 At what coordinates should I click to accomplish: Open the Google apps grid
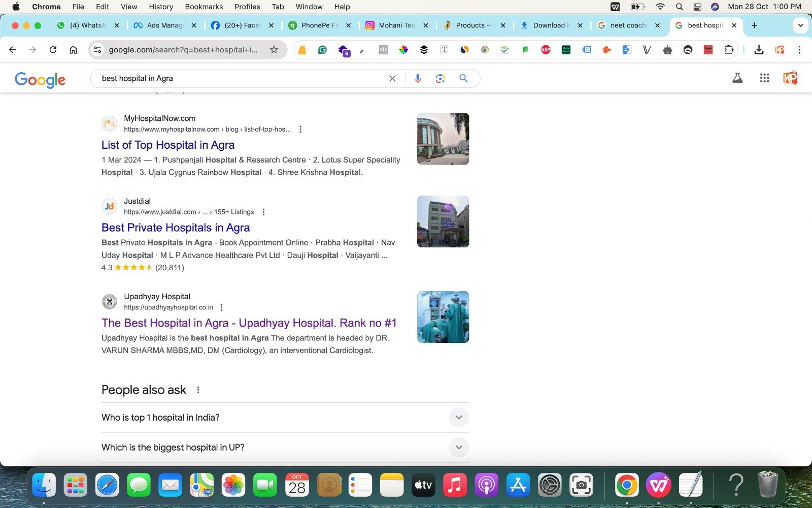pos(764,78)
